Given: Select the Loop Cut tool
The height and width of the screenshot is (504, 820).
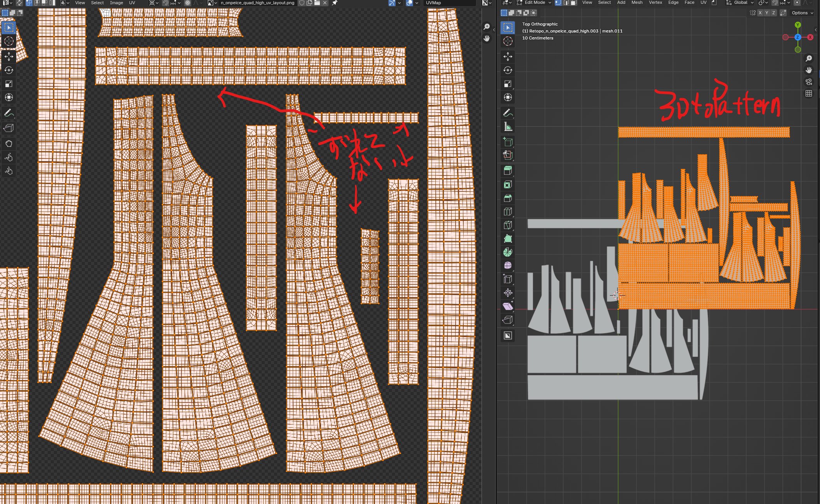Looking at the screenshot, I should coord(508,212).
